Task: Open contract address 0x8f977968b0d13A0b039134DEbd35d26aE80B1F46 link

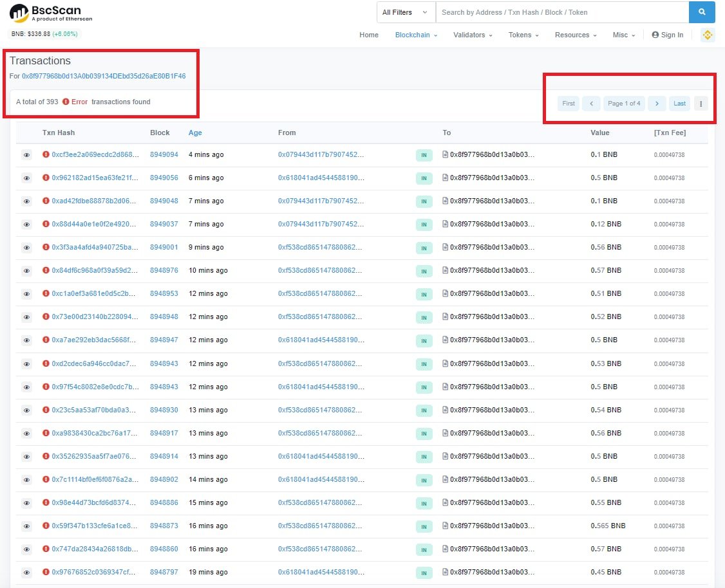Action: (104, 76)
